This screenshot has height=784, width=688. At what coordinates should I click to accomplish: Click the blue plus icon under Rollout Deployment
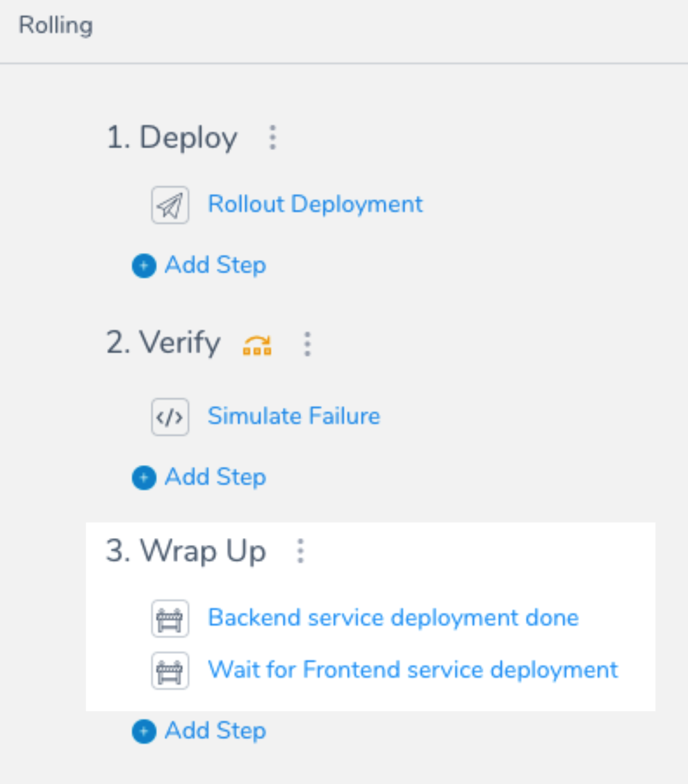144,266
